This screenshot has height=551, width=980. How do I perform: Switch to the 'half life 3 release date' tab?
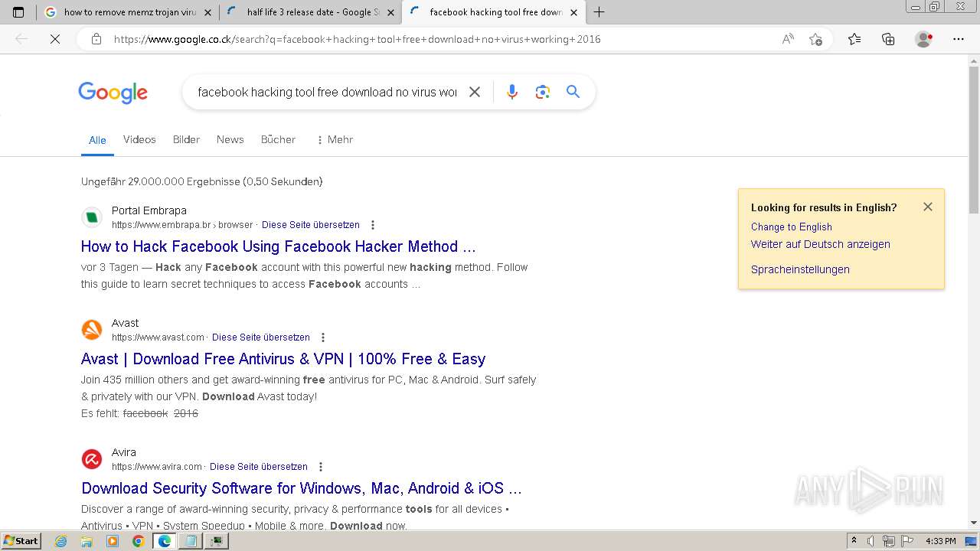[x=309, y=12]
